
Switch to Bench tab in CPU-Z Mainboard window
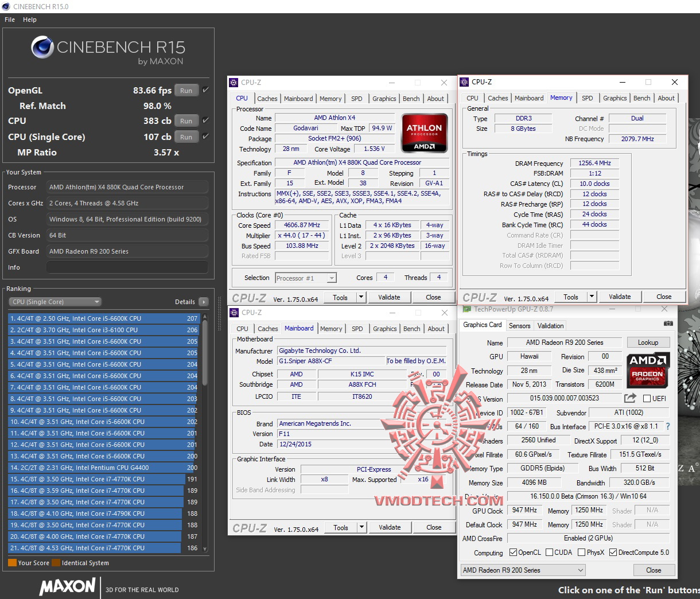(412, 329)
